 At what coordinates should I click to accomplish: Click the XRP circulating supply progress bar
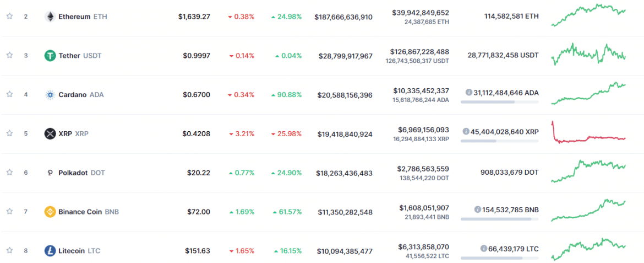click(x=499, y=141)
